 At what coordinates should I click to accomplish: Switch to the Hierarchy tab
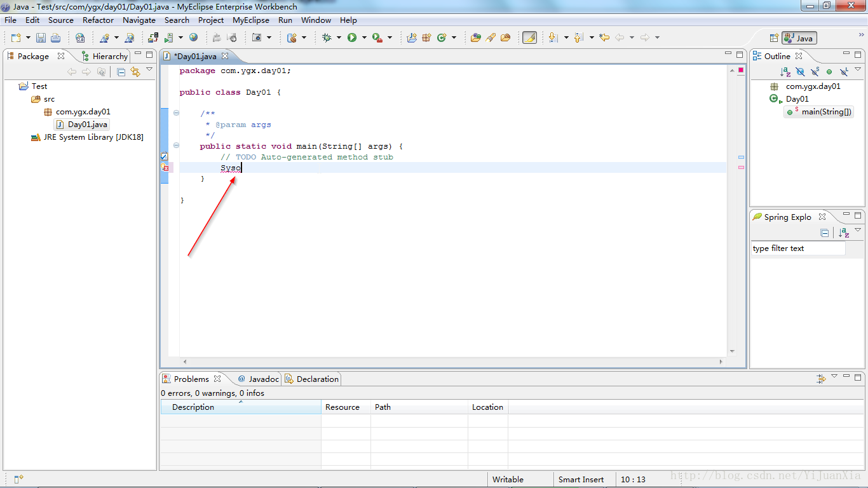(x=105, y=56)
